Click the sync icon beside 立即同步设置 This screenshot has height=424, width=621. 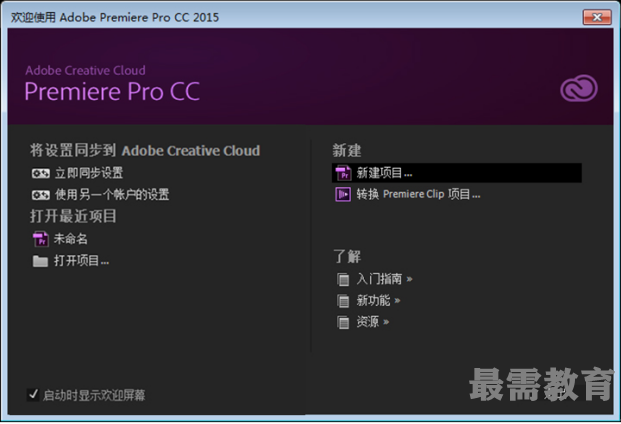41,173
